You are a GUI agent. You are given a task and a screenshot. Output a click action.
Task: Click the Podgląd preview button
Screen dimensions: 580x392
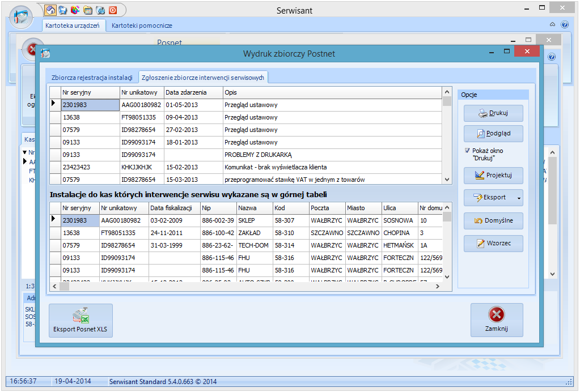493,133
